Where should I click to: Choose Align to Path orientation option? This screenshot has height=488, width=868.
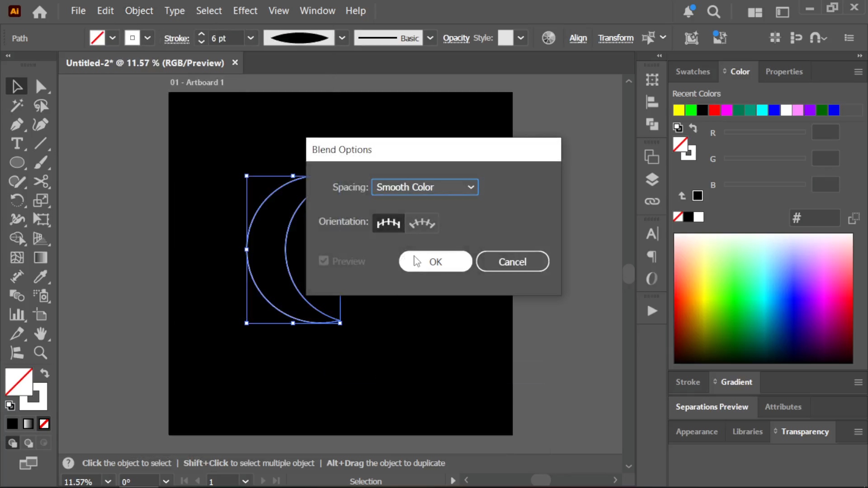pyautogui.click(x=422, y=223)
